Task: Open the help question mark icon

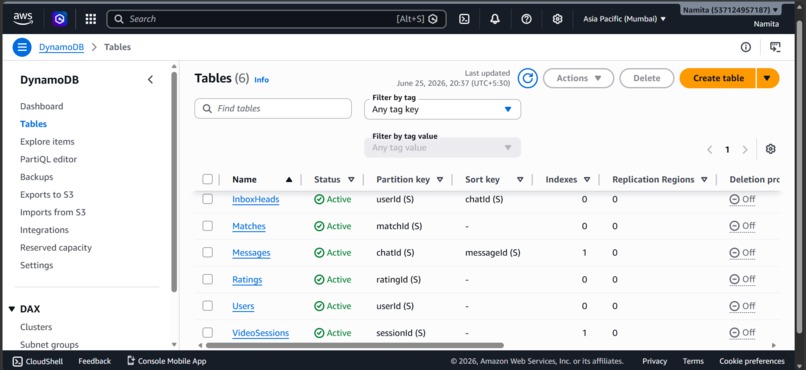Action: point(526,19)
